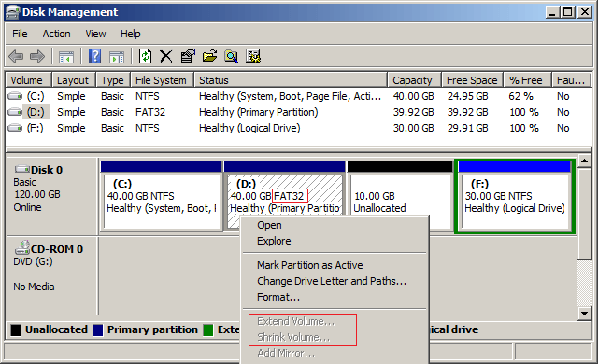Open the Action menu
This screenshot has height=364, width=598.
coord(56,34)
